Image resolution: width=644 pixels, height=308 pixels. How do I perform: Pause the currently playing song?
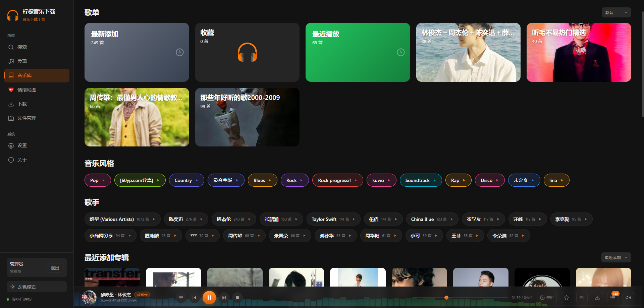tap(209, 298)
